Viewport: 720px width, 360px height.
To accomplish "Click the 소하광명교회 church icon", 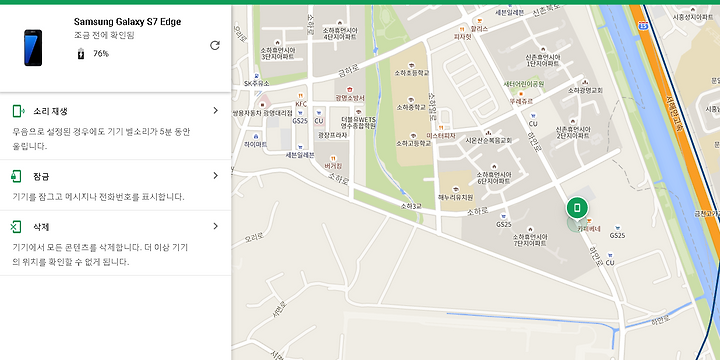I will click(x=585, y=83).
